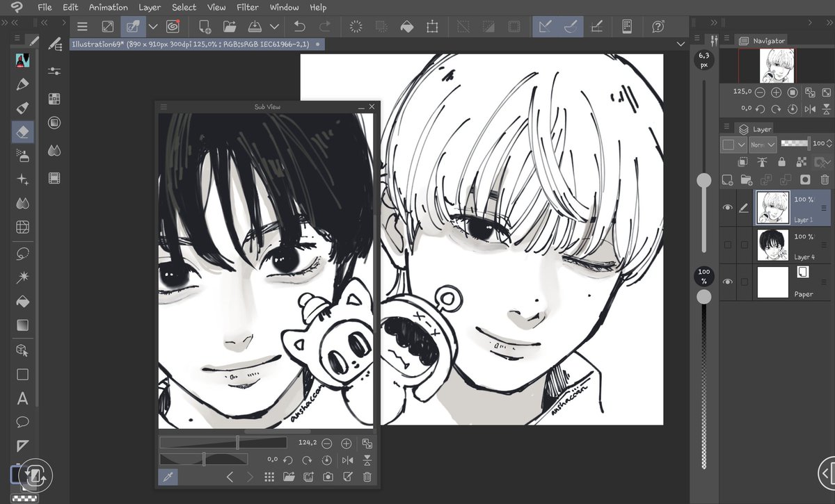Create new raster layer in Layer panel

[x=728, y=179]
